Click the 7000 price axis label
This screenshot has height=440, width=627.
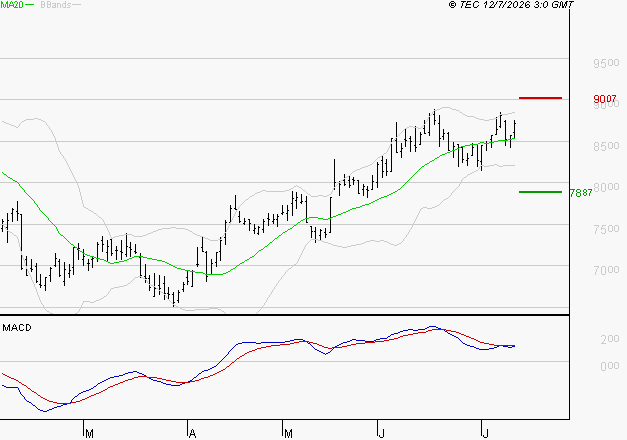pyautogui.click(x=606, y=270)
